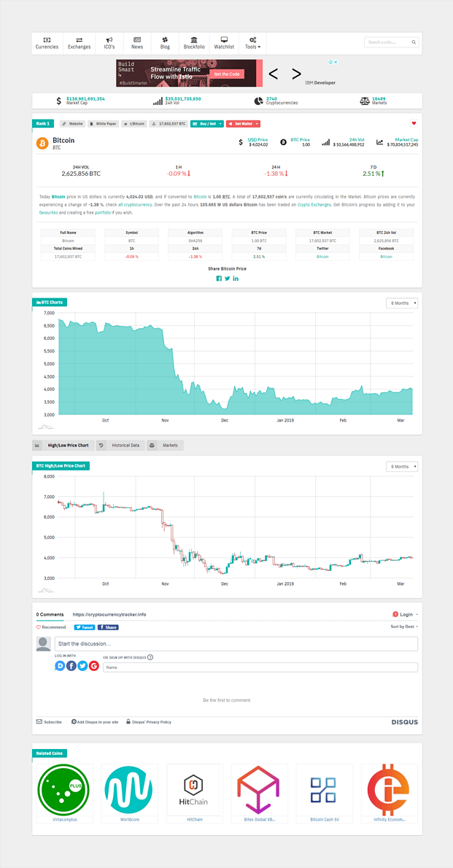This screenshot has width=453, height=868.
Task: Open Add Disqus to your site link
Action: (x=95, y=722)
